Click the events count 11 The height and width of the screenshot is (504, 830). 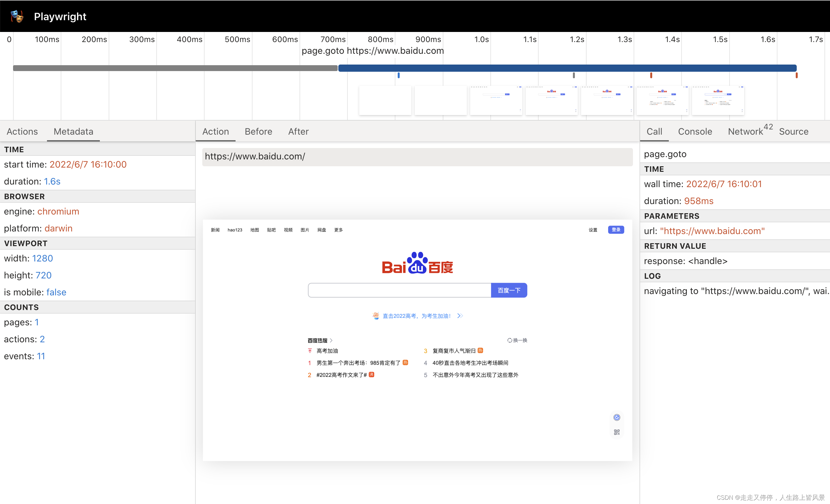pos(41,356)
